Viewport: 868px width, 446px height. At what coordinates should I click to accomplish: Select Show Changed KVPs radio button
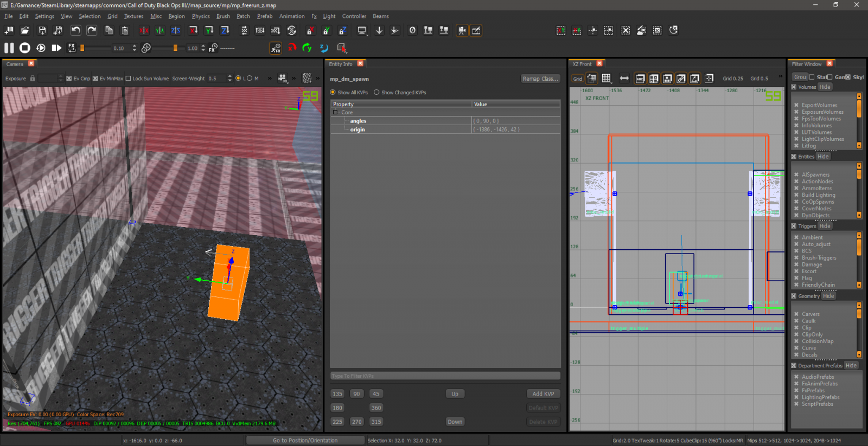click(x=376, y=93)
